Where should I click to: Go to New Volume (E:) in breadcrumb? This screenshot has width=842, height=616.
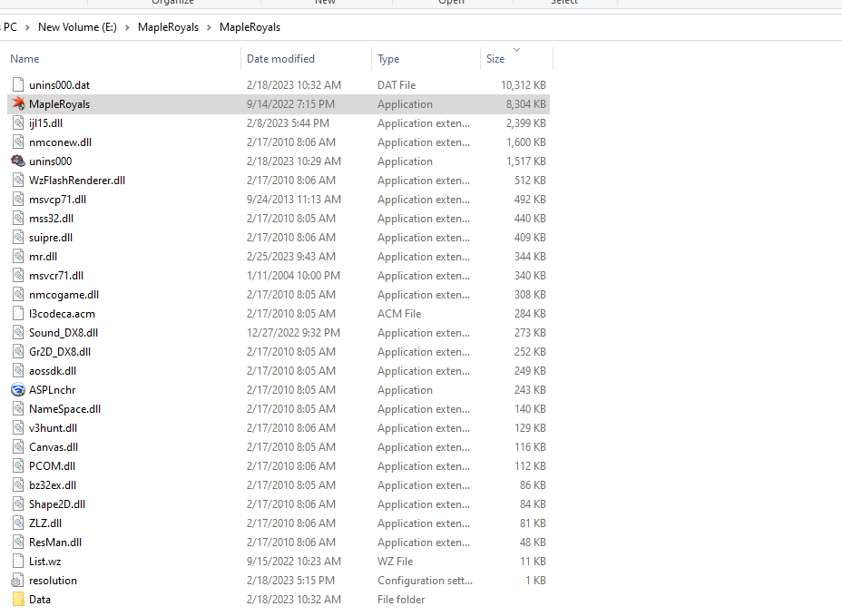click(x=77, y=27)
